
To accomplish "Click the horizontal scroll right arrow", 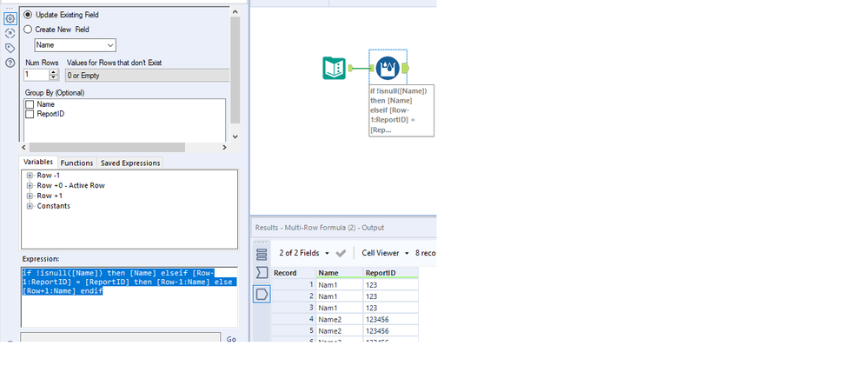I will tap(224, 148).
